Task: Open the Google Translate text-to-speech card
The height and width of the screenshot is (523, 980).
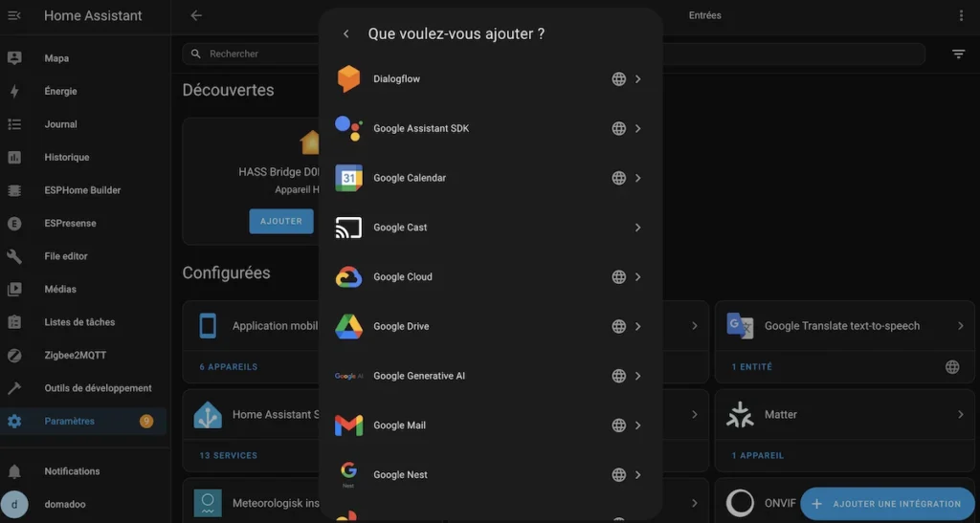Action: [x=844, y=326]
